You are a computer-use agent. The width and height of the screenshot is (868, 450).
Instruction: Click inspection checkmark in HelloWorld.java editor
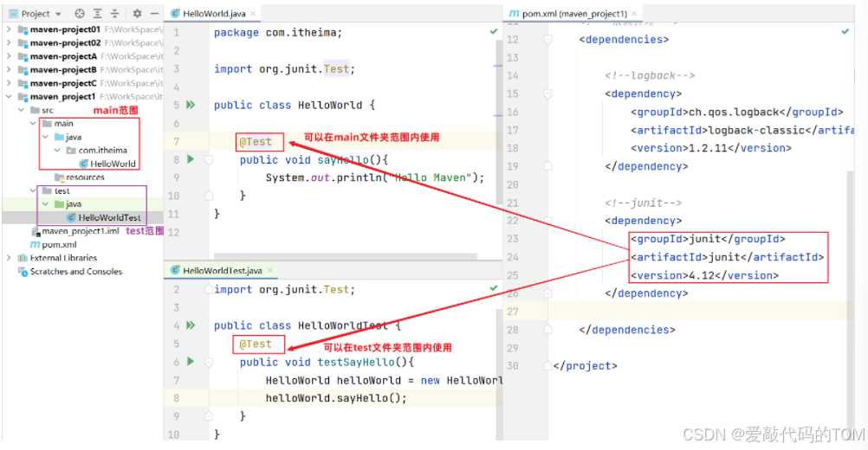[x=493, y=31]
